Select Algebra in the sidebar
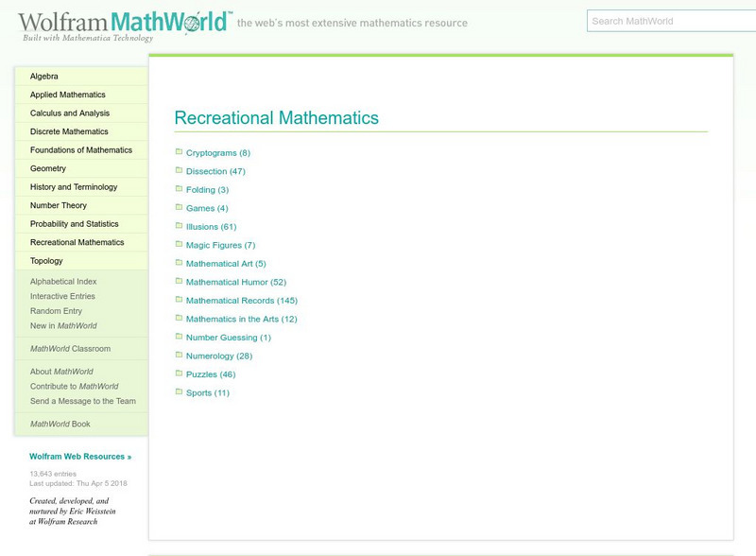This screenshot has width=756, height=556. point(81,77)
